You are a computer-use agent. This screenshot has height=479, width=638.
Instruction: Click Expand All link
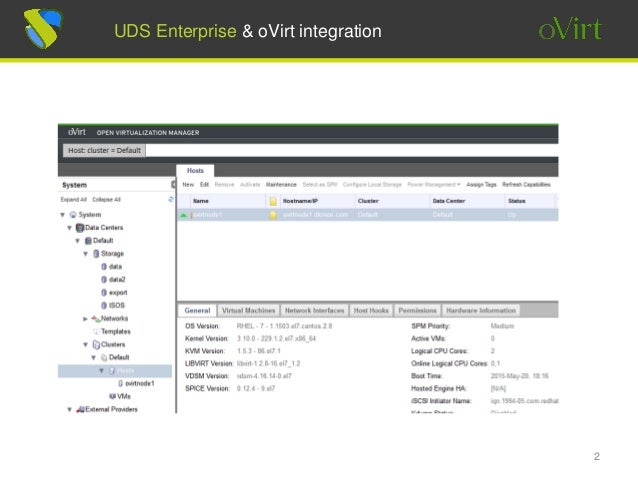(x=74, y=199)
